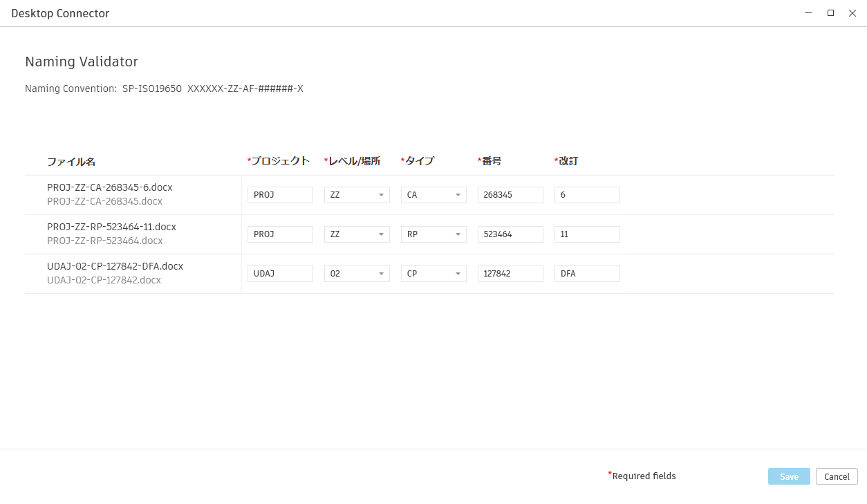Click the 改訂 field containing 6
This screenshot has width=867, height=504.
pyautogui.click(x=587, y=194)
